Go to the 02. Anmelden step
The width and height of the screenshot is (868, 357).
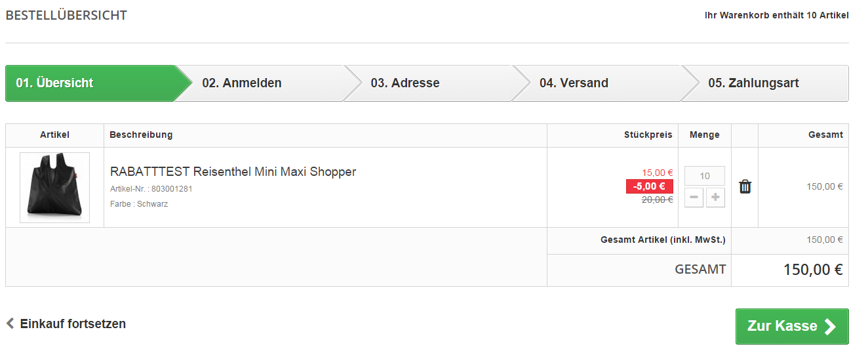tap(242, 83)
